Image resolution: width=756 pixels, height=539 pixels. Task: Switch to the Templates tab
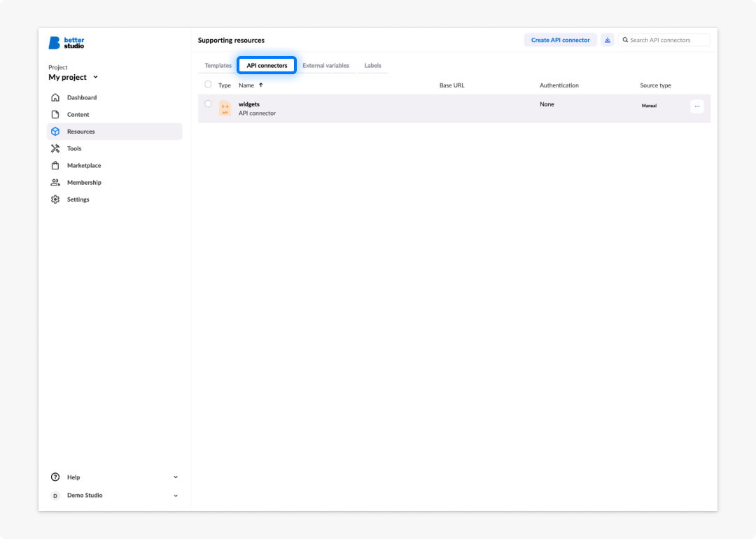coord(218,66)
